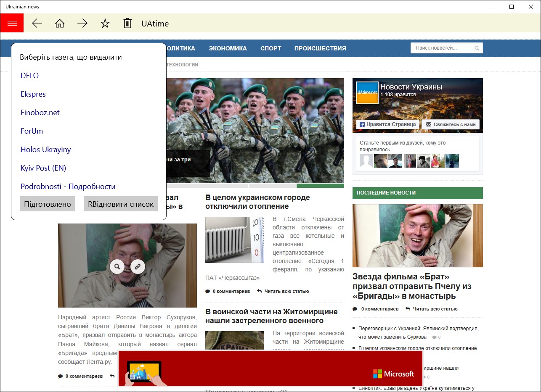Click the zoom magnifier overlay on the actor photo

pos(117,266)
